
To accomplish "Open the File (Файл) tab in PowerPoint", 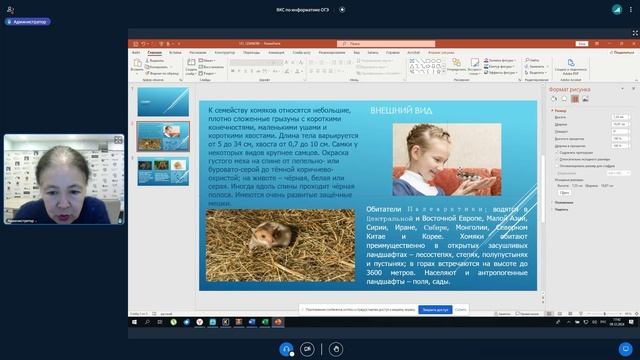I will (x=136, y=53).
